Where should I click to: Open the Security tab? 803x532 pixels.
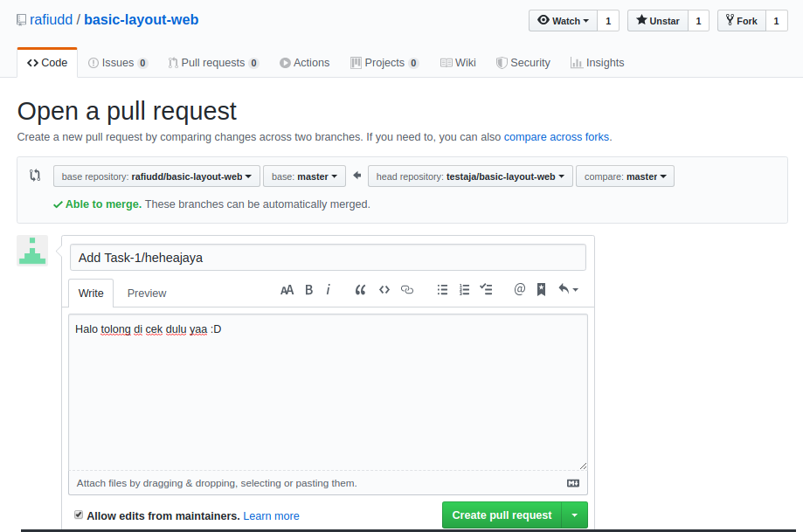tap(523, 63)
